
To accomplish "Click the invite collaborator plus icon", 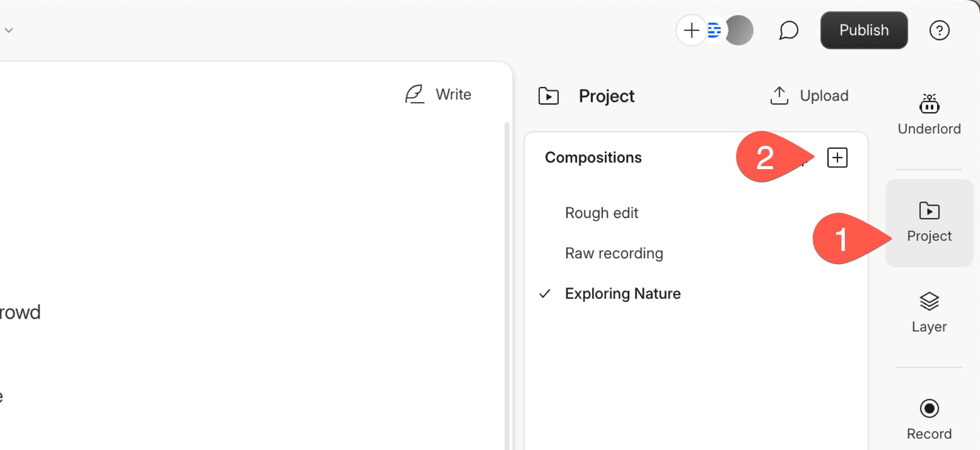I will [x=691, y=30].
